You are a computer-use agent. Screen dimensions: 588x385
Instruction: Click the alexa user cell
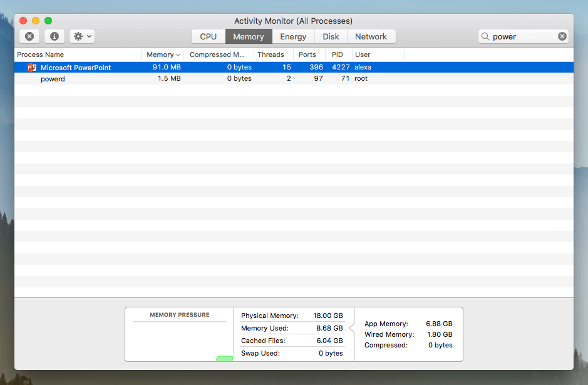click(363, 67)
